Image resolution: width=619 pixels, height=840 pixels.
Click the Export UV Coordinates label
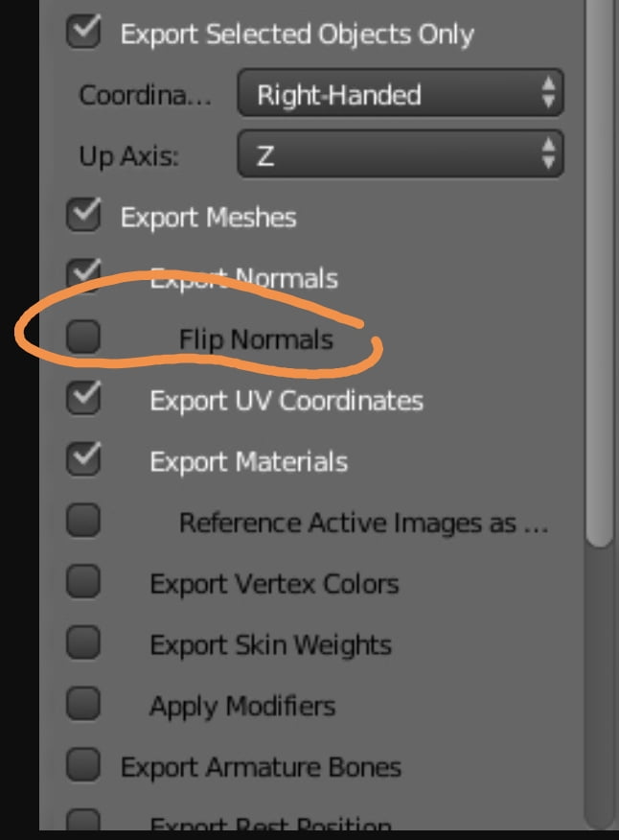click(x=286, y=400)
